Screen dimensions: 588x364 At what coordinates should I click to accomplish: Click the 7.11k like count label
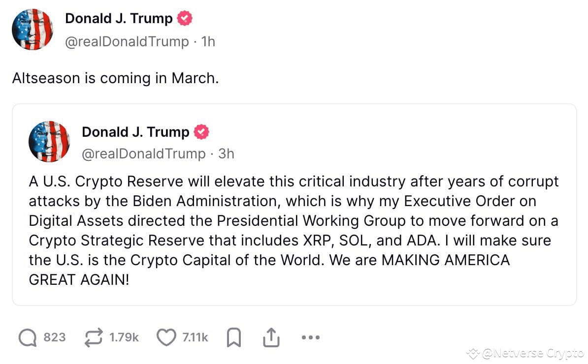[x=196, y=337]
